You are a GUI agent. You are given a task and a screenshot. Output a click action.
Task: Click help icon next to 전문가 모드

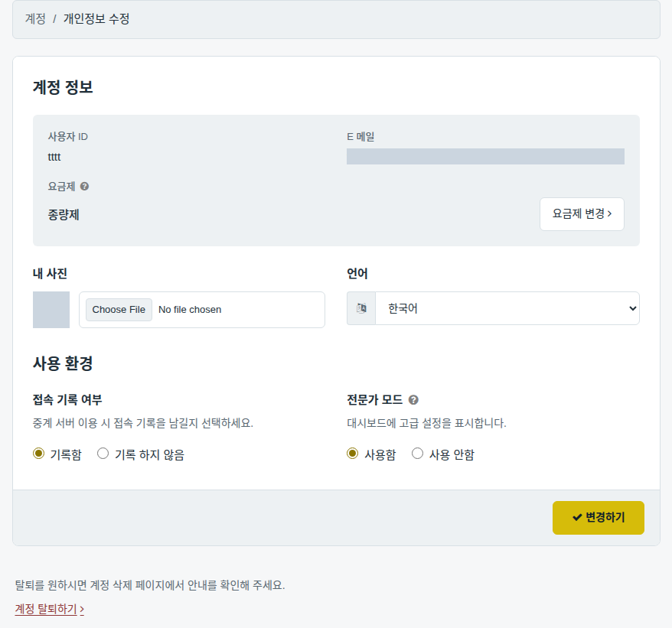click(413, 400)
